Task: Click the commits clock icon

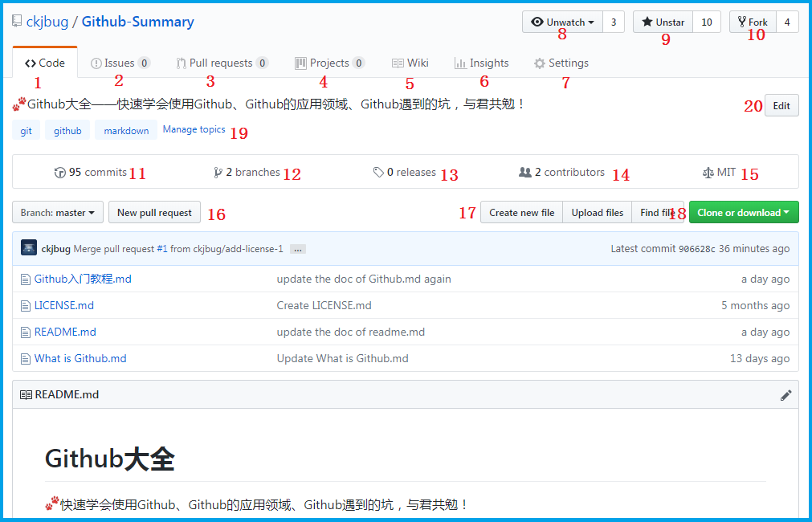Action: click(60, 173)
